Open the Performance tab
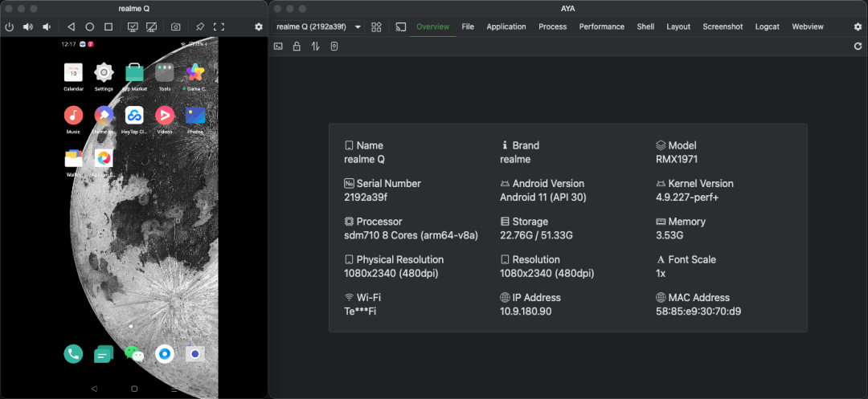This screenshot has height=399, width=868. coord(601,26)
